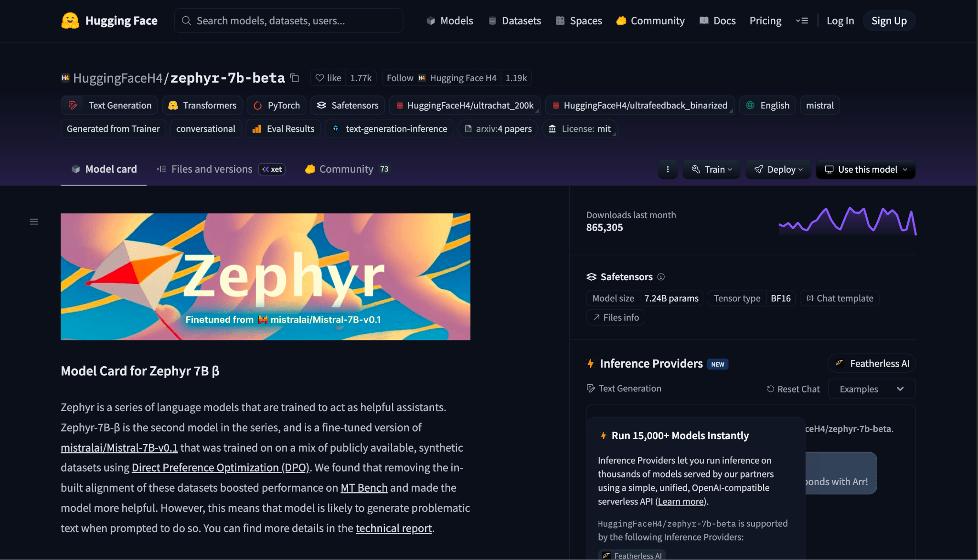Click the search magnifier icon
The width and height of the screenshot is (978, 560).
coord(187,21)
